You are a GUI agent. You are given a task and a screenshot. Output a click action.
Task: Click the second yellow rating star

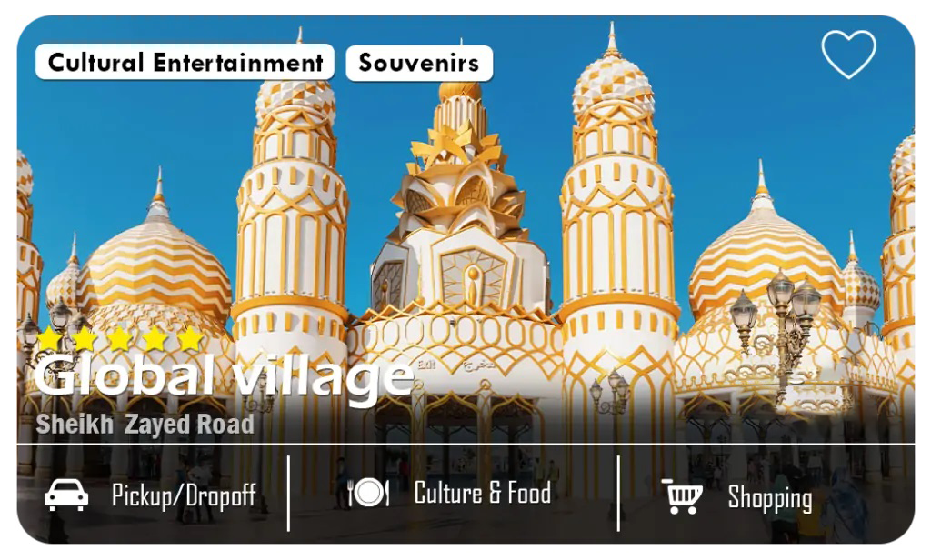[x=85, y=338]
